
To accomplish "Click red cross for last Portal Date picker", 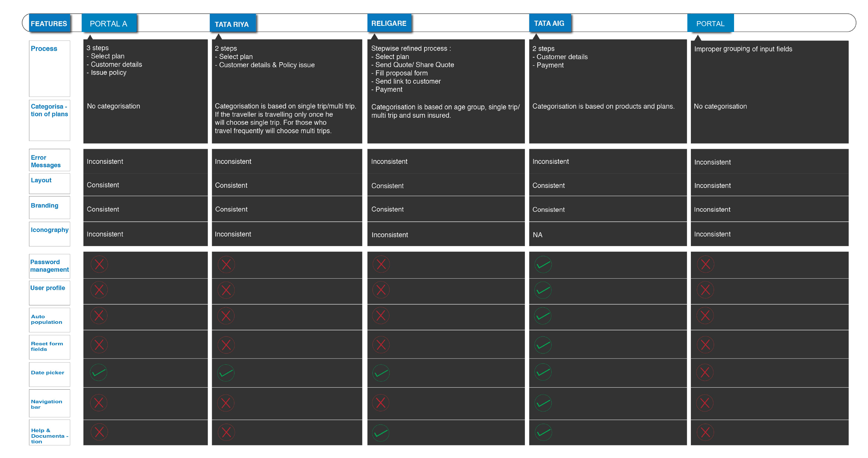I will pyautogui.click(x=705, y=372).
